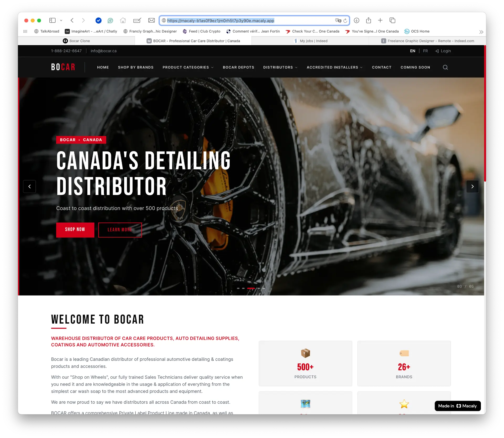Screen dimensions: 504x438
Task: Click the BOCAR logo
Action: coord(63,67)
